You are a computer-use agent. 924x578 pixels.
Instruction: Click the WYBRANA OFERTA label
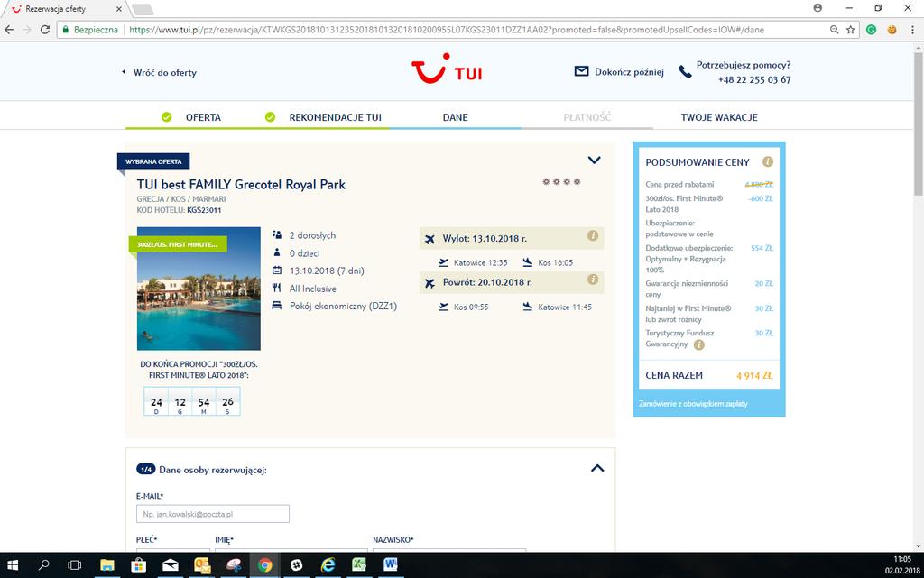pyautogui.click(x=153, y=161)
